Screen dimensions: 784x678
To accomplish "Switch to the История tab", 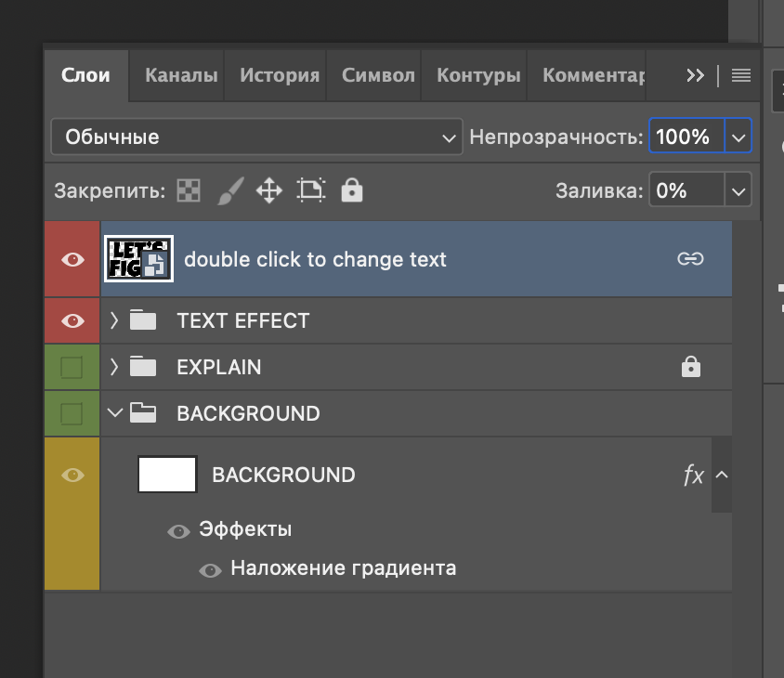I will click(x=280, y=76).
